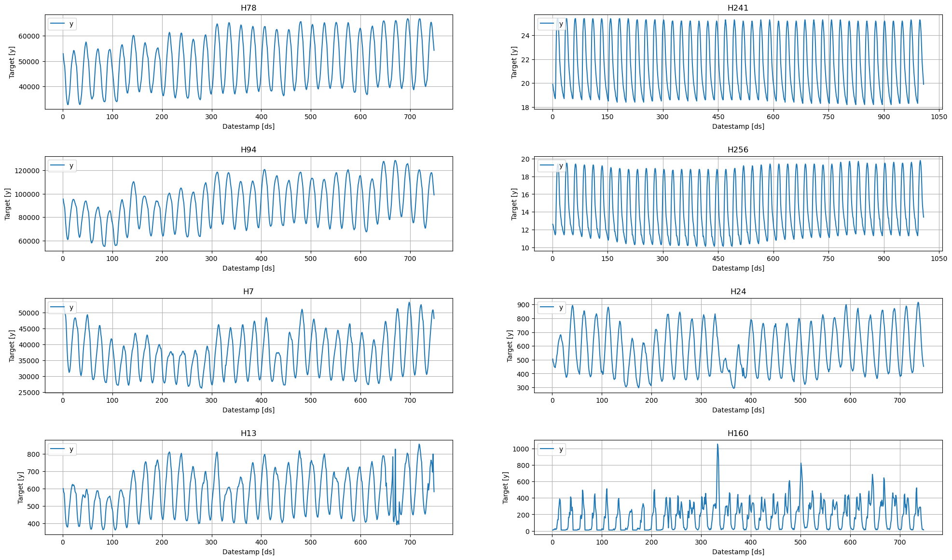Click 'Target [y]' axis label of H78
The width and height of the screenshot is (952, 560).
click(12, 62)
